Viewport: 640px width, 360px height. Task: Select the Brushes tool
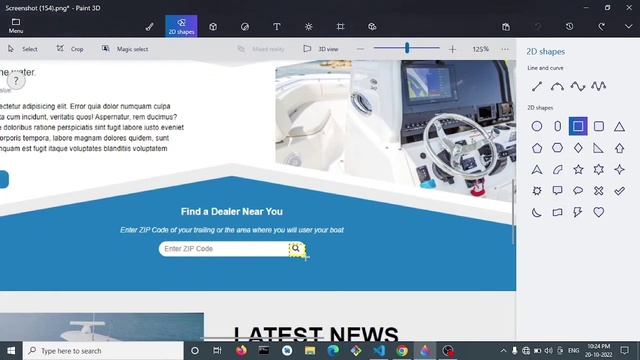tap(149, 27)
